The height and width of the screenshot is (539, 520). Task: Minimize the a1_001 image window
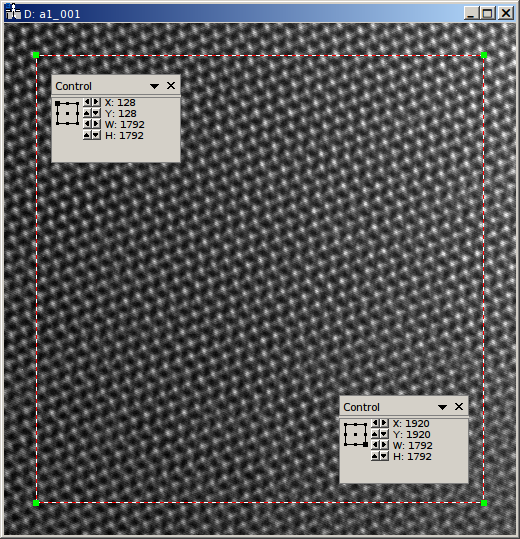(471, 13)
